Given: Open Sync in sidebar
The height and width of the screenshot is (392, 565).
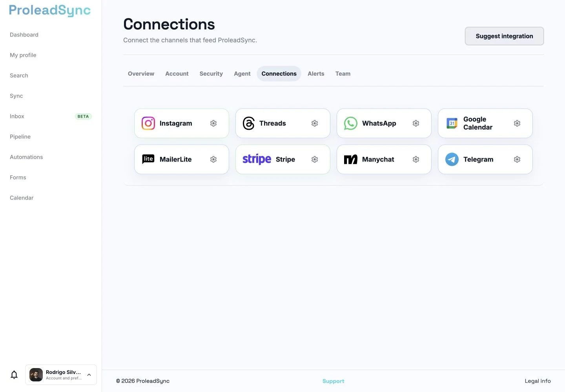Looking at the screenshot, I should click(x=16, y=96).
